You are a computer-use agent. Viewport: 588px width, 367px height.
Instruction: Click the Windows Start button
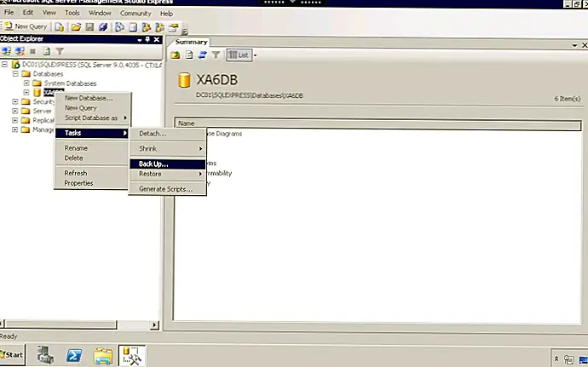(12, 354)
